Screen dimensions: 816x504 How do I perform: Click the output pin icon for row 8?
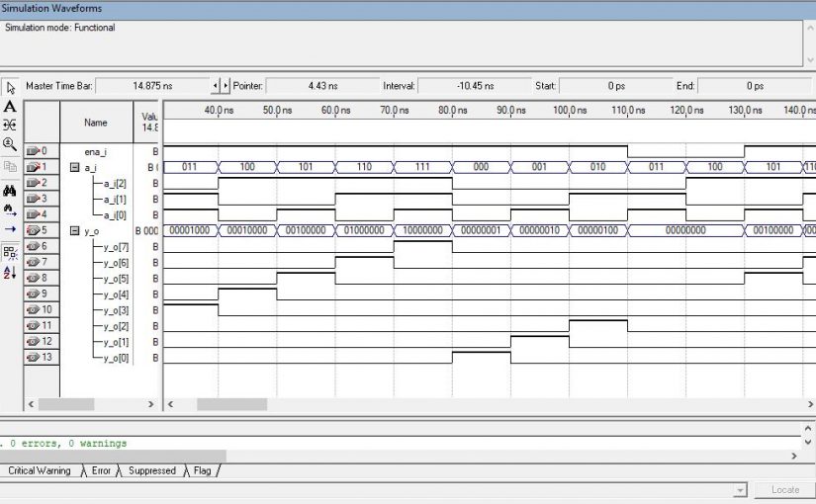(34, 278)
